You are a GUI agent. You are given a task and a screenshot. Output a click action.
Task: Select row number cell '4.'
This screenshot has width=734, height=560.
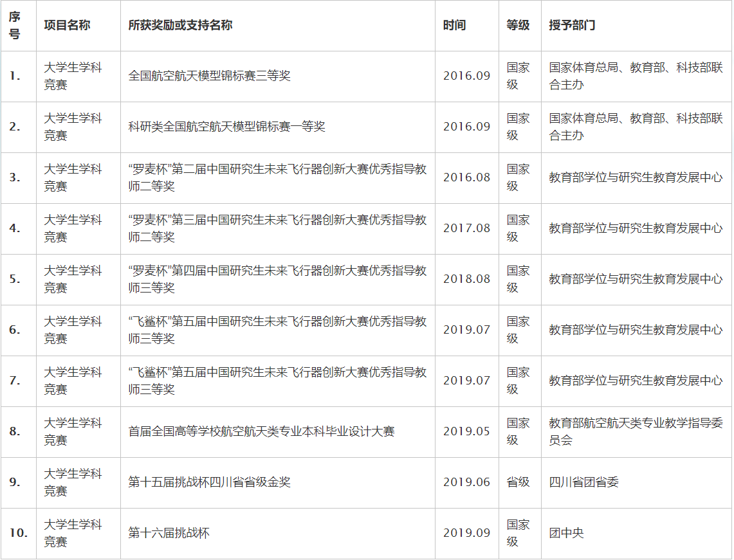click(18, 229)
